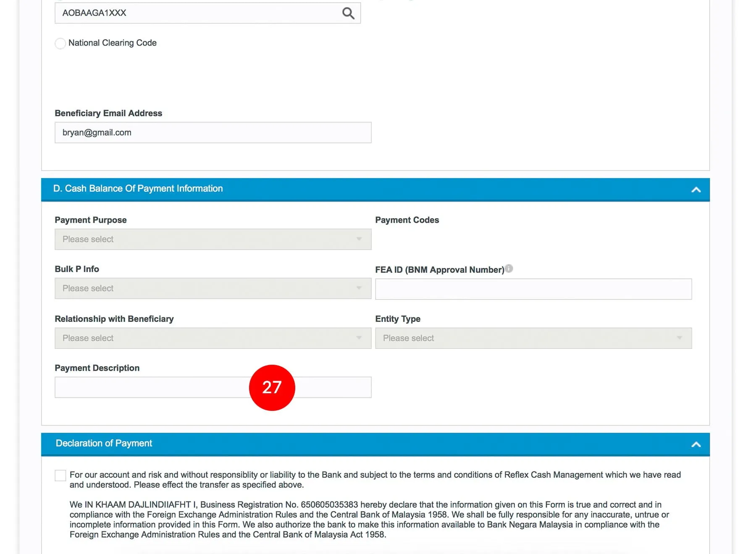Focus the AOBAAGA1XXX bank code field
Image resolution: width=756 pixels, height=554 pixels.
[x=197, y=13]
